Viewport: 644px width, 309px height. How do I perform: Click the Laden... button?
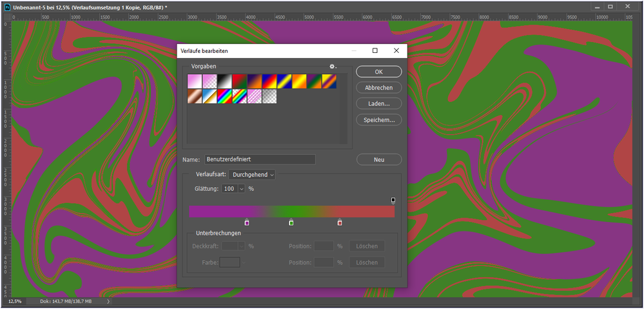pyautogui.click(x=378, y=104)
